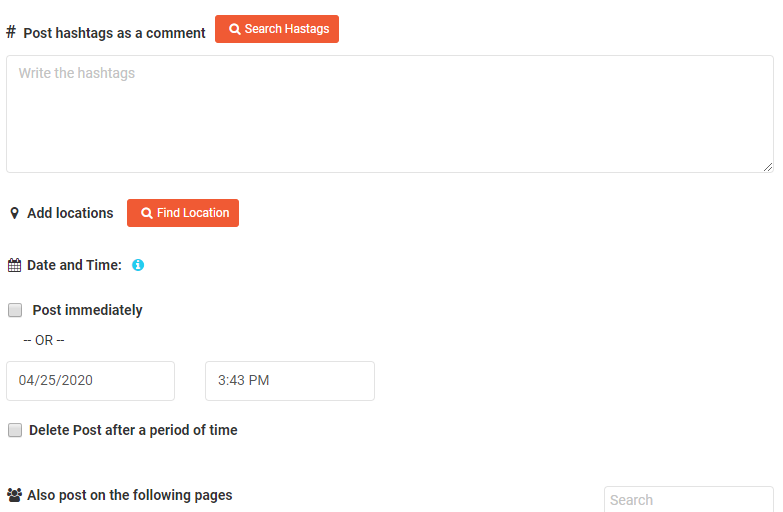Click magnifier icon in Search Hastags button
The height and width of the screenshot is (512, 783).
(x=234, y=29)
